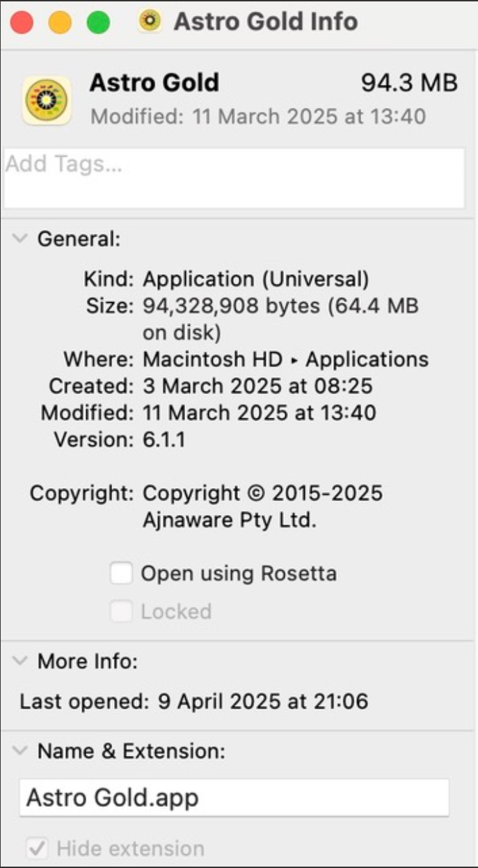Uncheck the Hide extension checkbox
Image resolution: width=478 pixels, height=868 pixels.
[x=36, y=849]
